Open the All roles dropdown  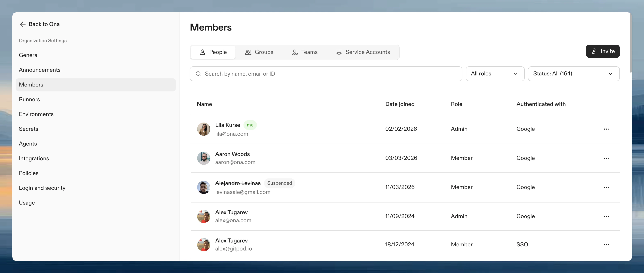click(x=495, y=74)
